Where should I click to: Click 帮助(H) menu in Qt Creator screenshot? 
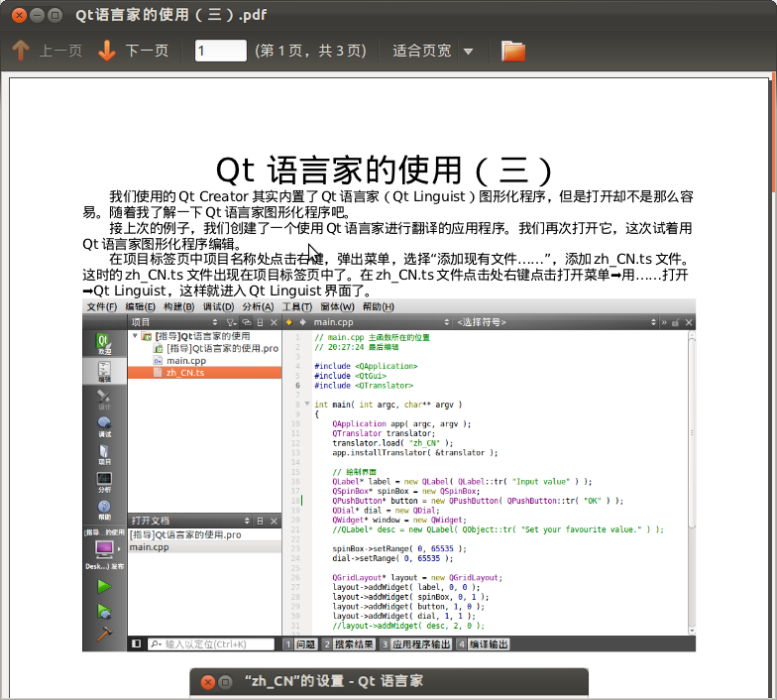(x=379, y=307)
